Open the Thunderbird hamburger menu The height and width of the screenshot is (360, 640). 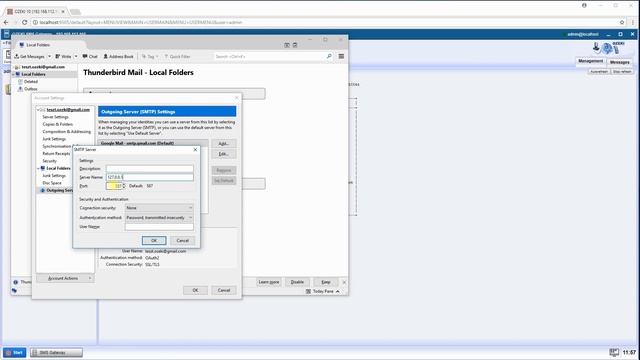(341, 56)
